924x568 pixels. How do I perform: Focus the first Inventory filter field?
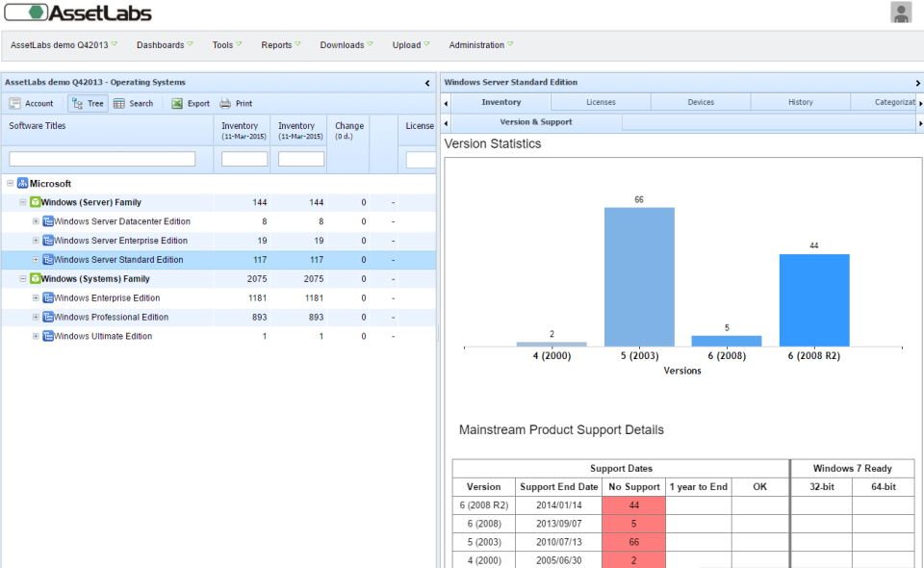[x=244, y=159]
